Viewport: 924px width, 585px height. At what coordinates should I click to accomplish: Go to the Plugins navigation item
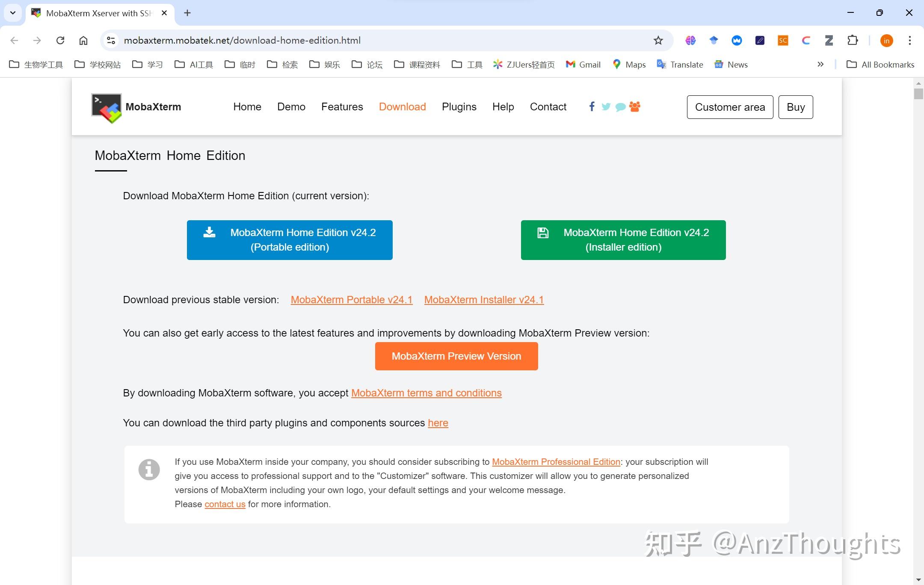coord(459,106)
